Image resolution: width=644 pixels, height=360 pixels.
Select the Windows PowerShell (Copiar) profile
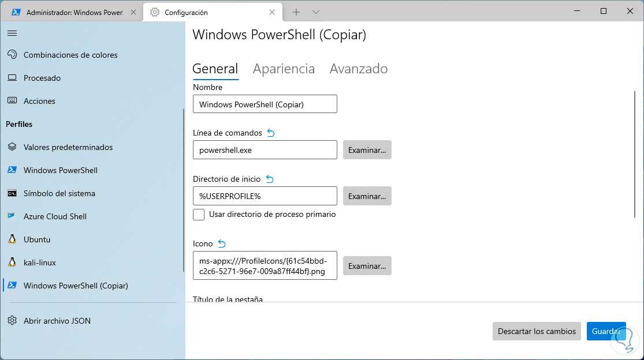(93, 286)
